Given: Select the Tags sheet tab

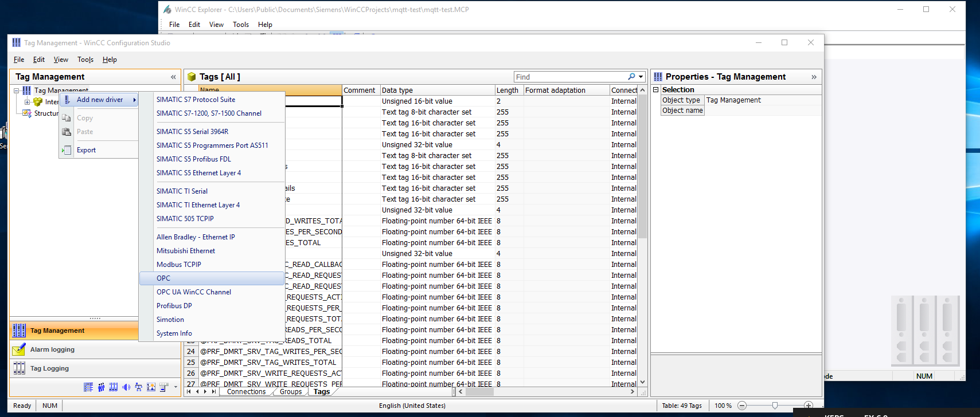Looking at the screenshot, I should (322, 392).
